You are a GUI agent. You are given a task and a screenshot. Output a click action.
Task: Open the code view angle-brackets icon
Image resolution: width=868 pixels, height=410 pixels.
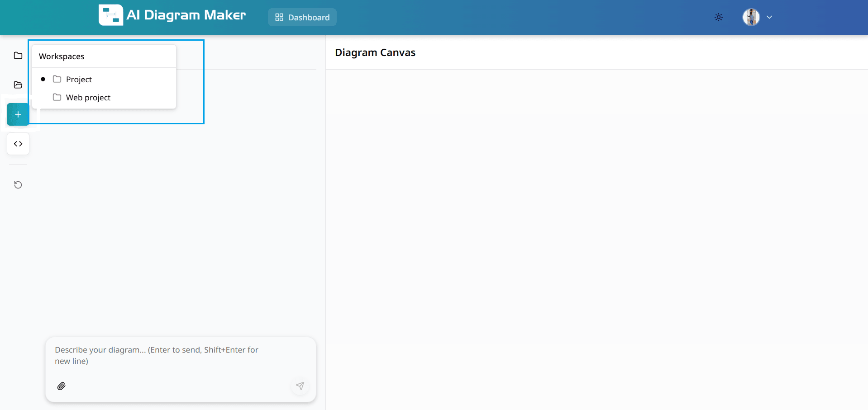tap(18, 144)
